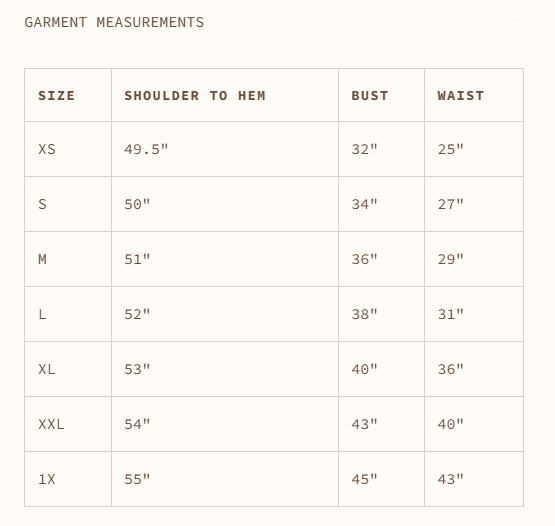The image size is (555, 526).
Task: Select the XS size row label
Action: click(47, 149)
